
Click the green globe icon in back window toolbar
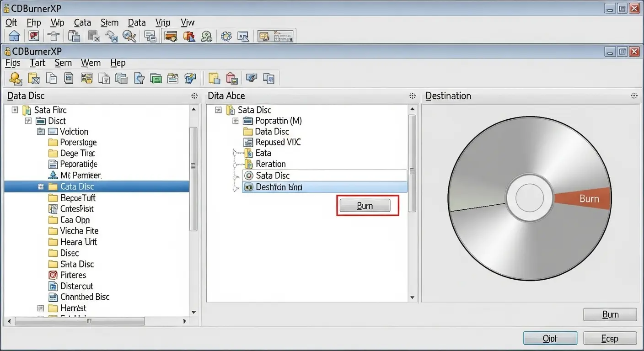click(207, 36)
